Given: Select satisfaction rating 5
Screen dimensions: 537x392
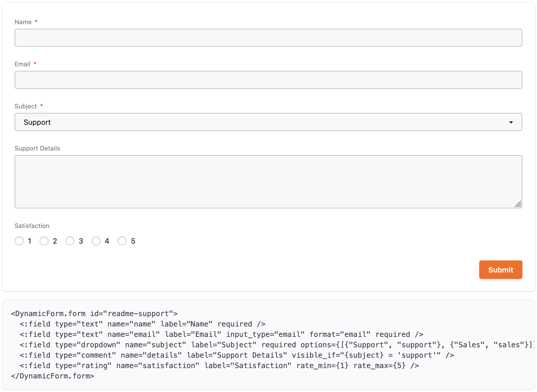Looking at the screenshot, I should 122,241.
